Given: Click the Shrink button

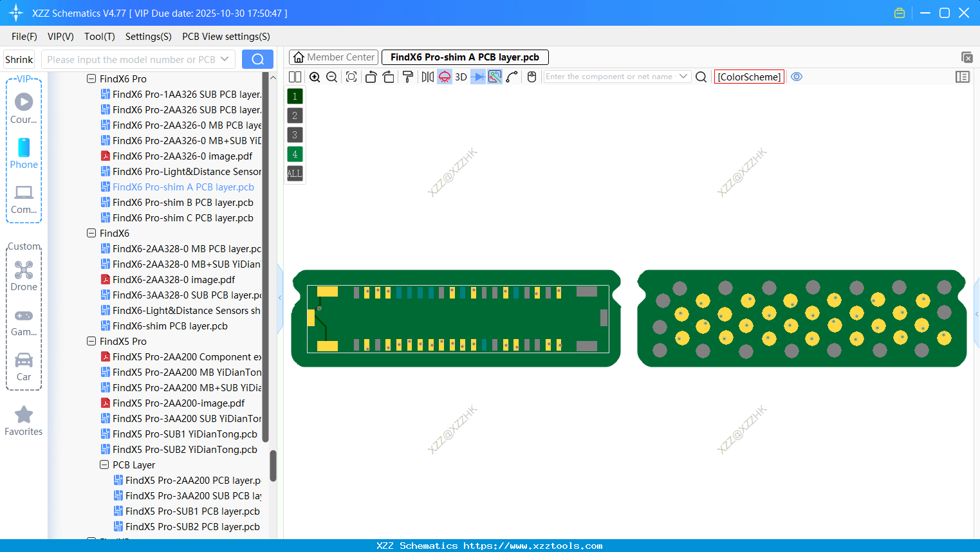Looking at the screenshot, I should (x=19, y=59).
